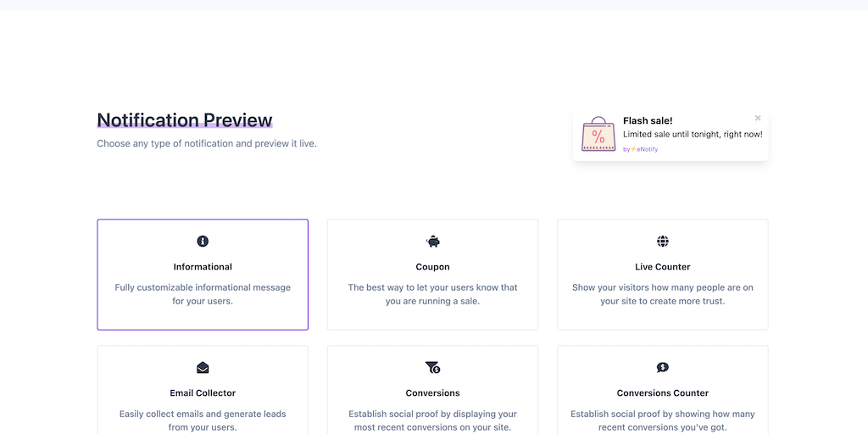Click the Notification Preview heading
This screenshot has width=868, height=434.
(x=185, y=120)
